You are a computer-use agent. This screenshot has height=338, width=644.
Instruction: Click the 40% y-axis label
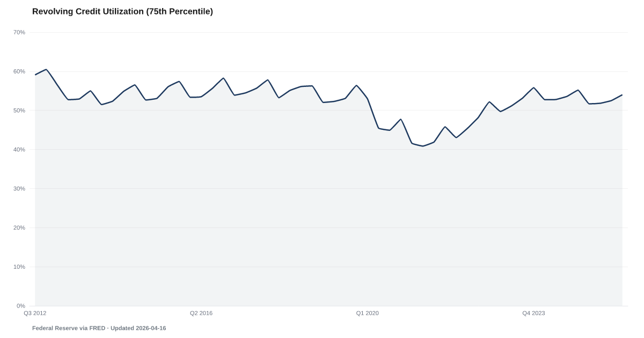19,150
